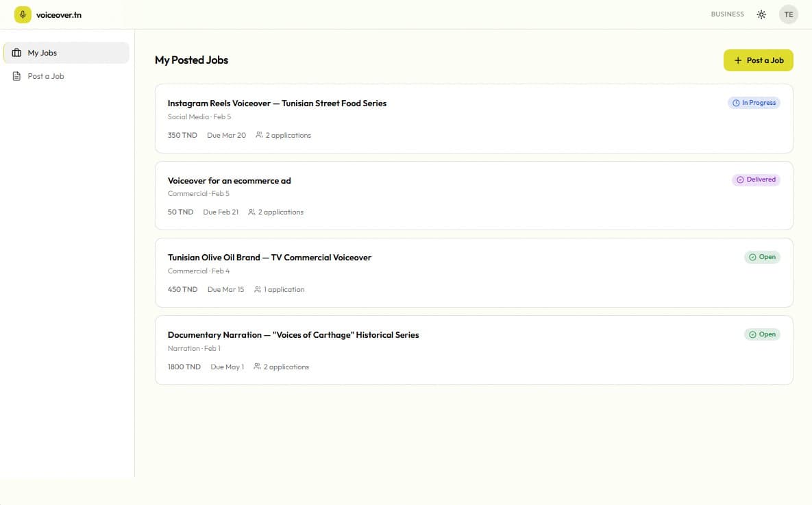Click the applications icon on the Instagram Reels job
The image size is (812, 505).
258,135
